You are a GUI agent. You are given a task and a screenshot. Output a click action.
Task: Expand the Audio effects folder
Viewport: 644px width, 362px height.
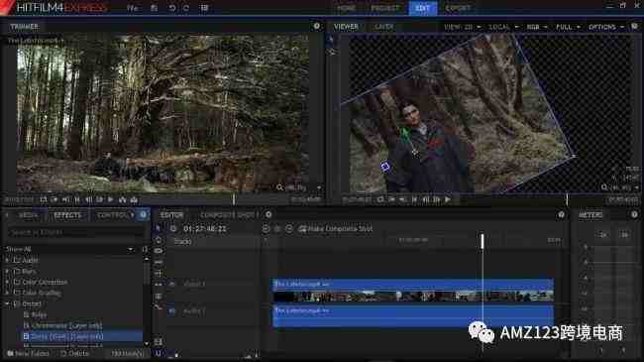(x=7, y=261)
